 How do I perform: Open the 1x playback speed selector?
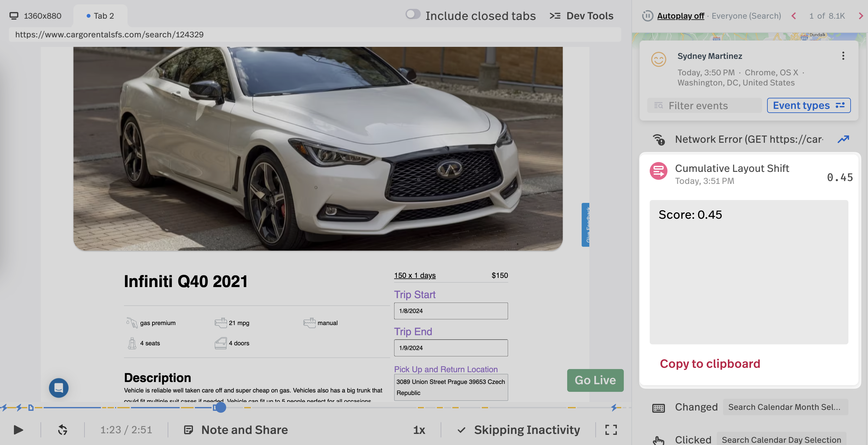click(x=419, y=430)
